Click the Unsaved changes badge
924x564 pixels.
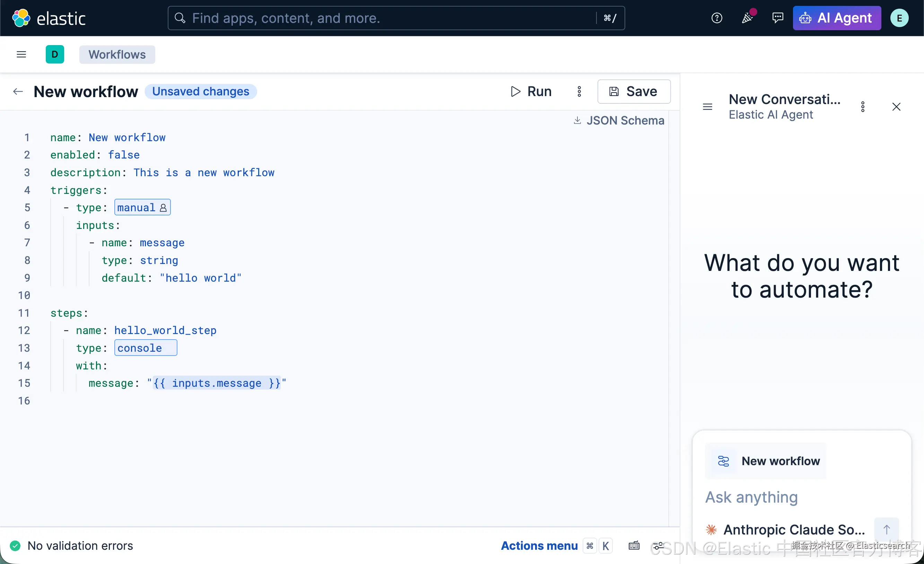tap(201, 91)
